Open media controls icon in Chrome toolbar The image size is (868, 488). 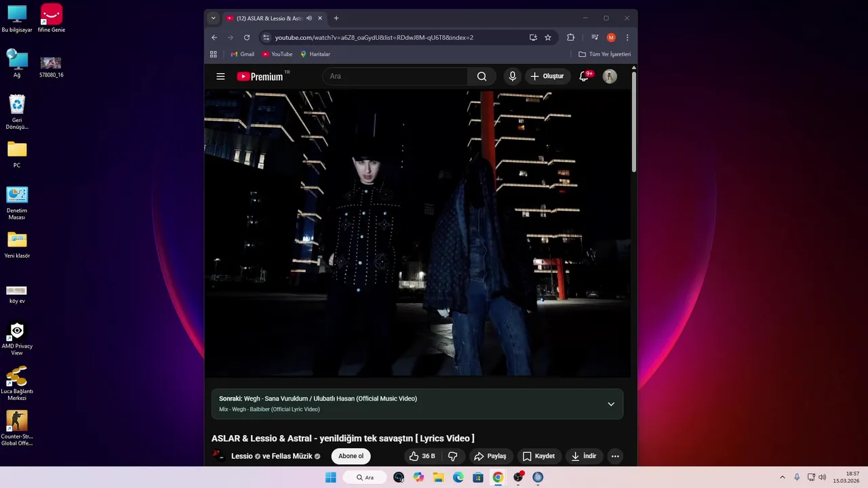595,37
